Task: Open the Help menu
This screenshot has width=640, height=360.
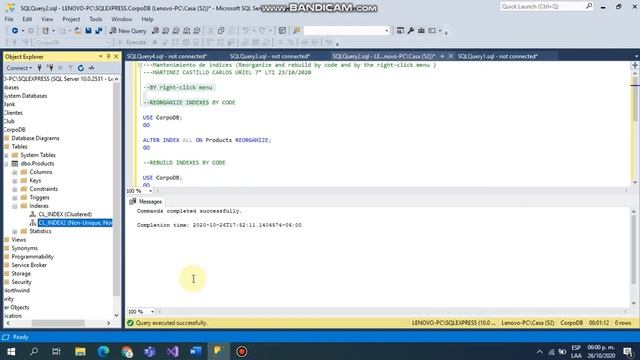Action: coord(147,19)
